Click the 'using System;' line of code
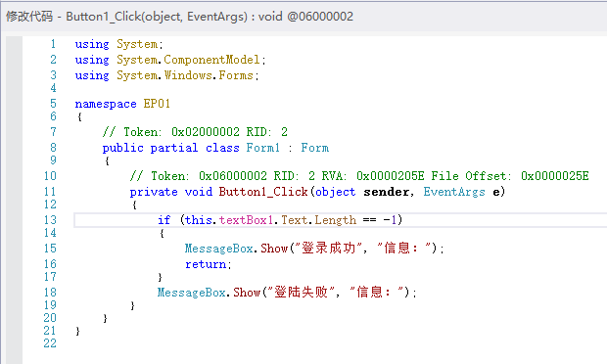Image resolution: width=607 pixels, height=364 pixels. pyautogui.click(x=119, y=44)
